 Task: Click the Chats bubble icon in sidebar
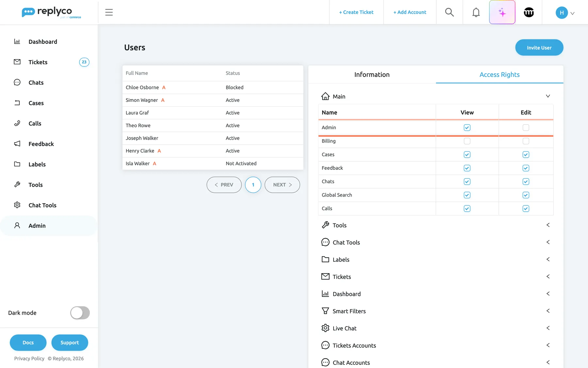coord(17,82)
